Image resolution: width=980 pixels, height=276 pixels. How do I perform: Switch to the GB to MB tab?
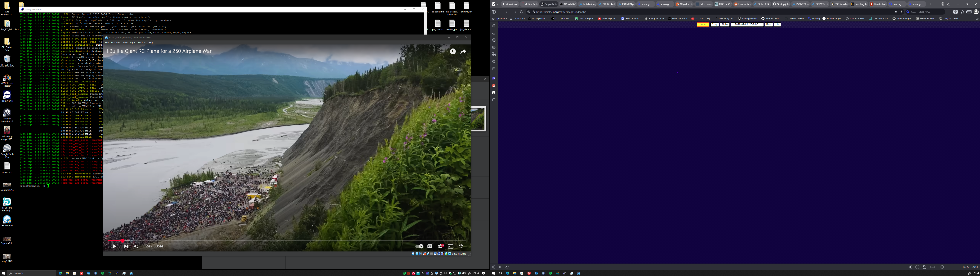[568, 4]
